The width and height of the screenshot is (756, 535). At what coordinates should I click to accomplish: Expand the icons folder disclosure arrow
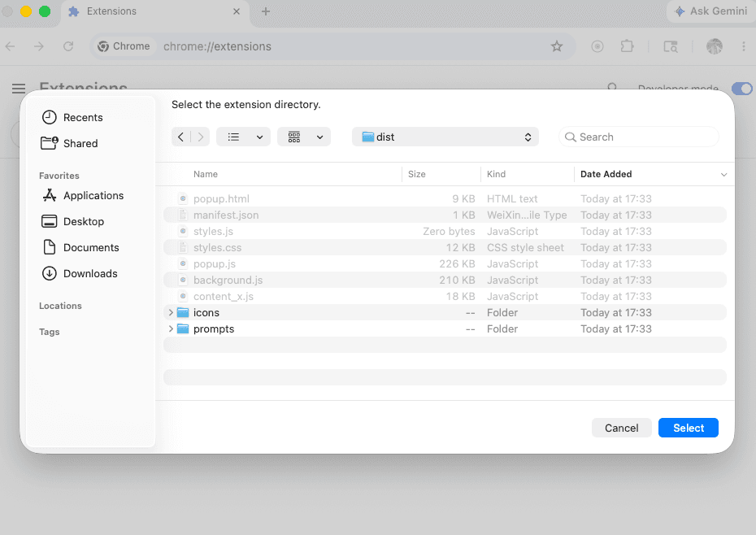pos(170,312)
